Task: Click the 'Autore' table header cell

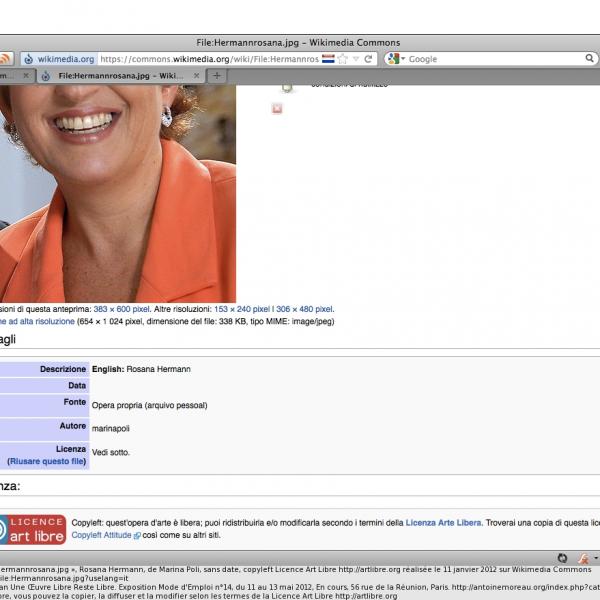Action: click(x=44, y=429)
